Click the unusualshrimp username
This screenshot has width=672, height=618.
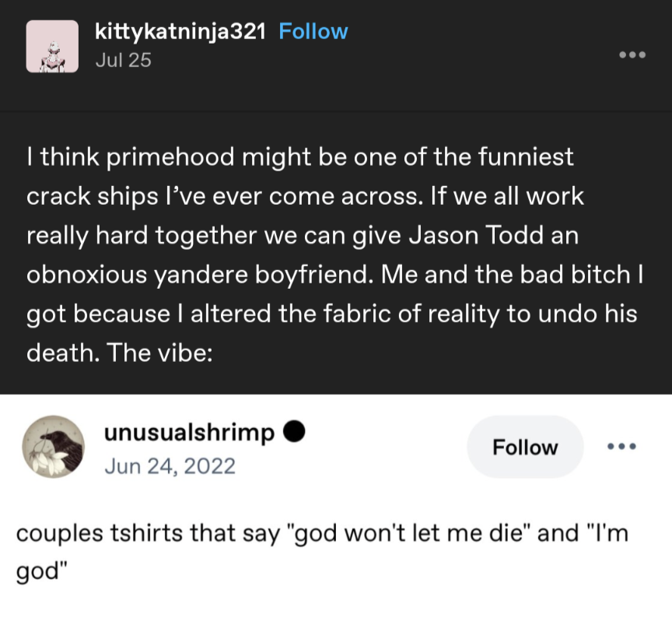pyautogui.click(x=189, y=433)
